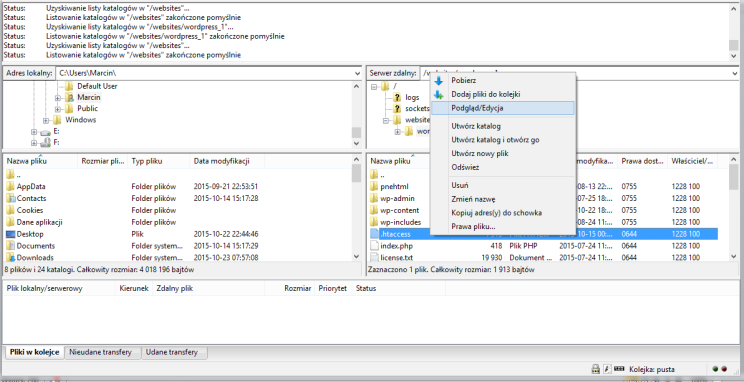Image resolution: width=744 pixels, height=382 pixels.
Task: Click the Windows folder icon in local tree
Action: coord(57,120)
